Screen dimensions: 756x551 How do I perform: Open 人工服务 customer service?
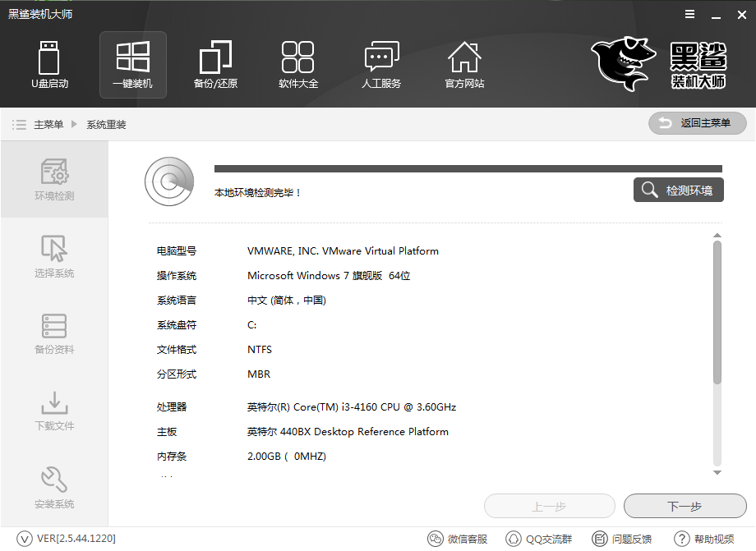click(x=381, y=64)
